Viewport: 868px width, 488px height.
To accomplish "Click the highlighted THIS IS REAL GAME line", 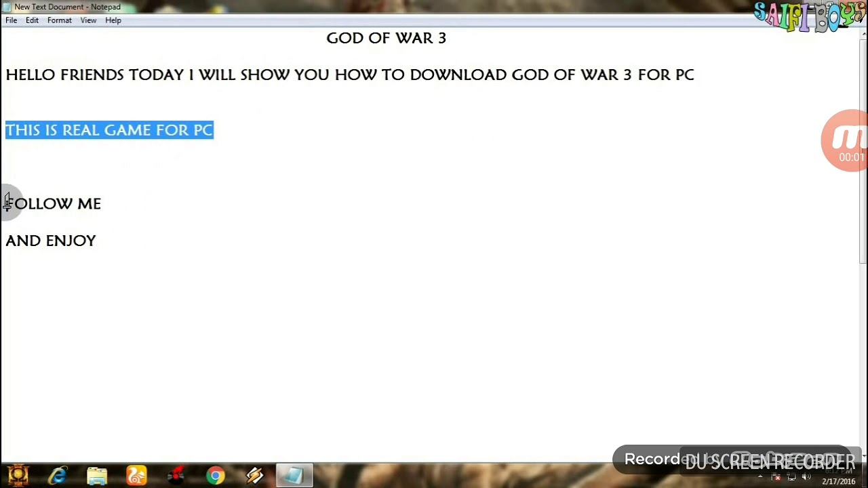I will (x=109, y=130).
